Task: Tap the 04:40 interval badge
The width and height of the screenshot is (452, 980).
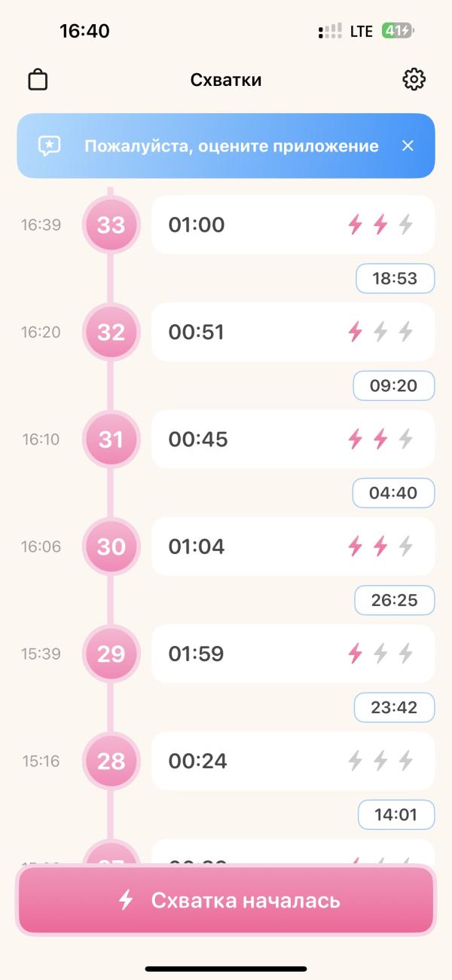Action: 393,493
